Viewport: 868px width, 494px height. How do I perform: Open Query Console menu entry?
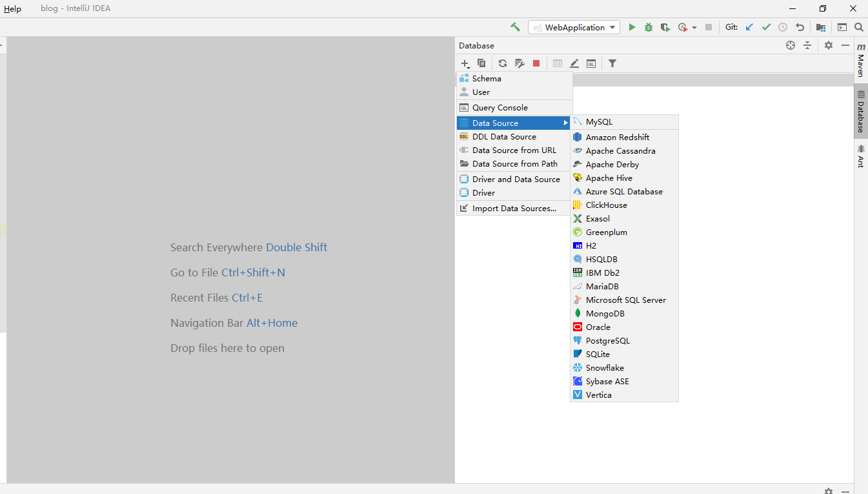(514, 108)
